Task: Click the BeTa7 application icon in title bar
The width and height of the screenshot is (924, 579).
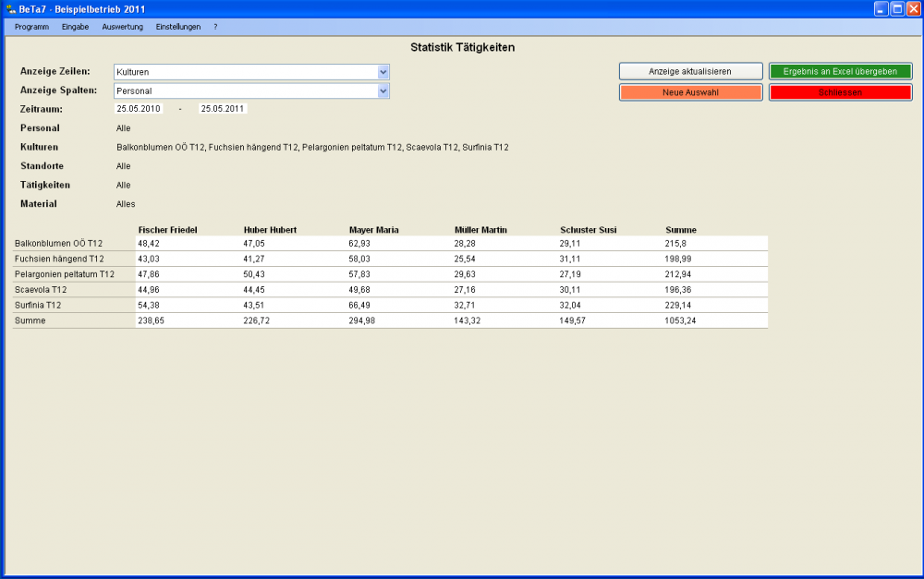Action: tap(11, 8)
